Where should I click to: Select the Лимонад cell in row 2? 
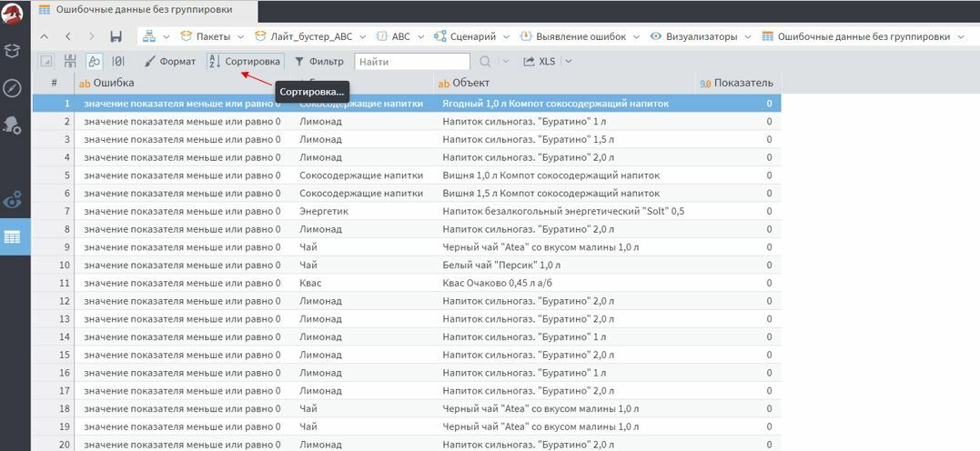tap(361, 121)
